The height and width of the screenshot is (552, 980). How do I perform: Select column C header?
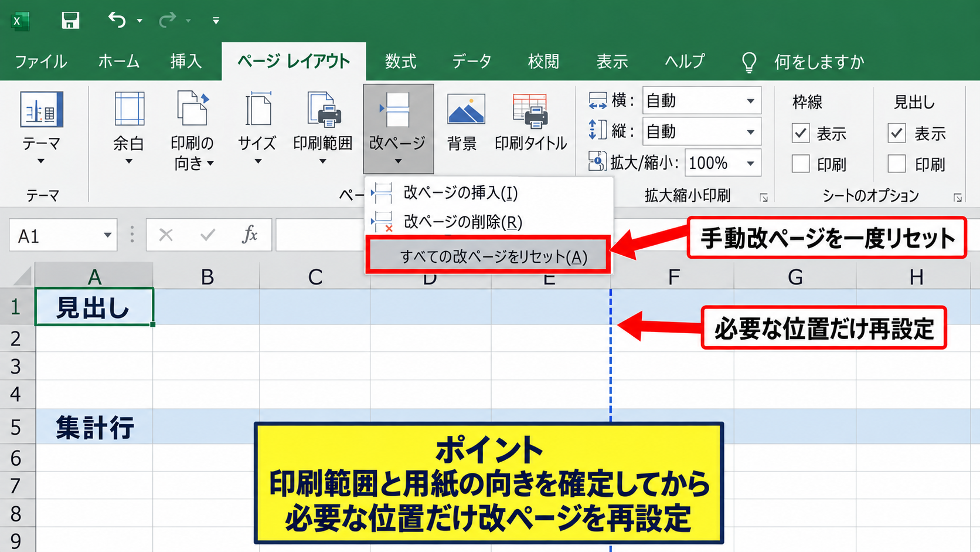point(315,276)
